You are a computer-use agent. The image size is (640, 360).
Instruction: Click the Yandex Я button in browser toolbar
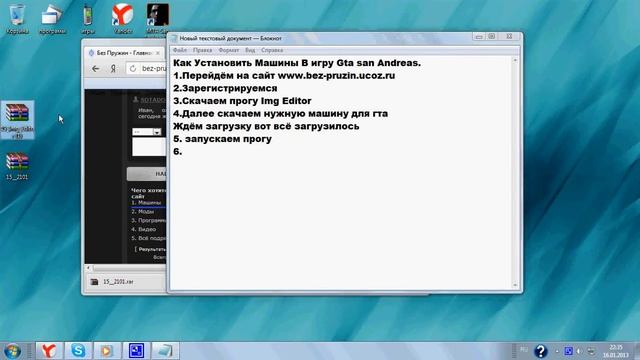click(113, 69)
